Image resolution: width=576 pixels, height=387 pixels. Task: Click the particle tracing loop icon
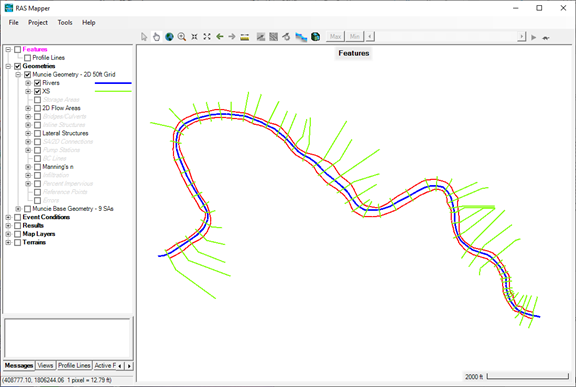pos(286,37)
